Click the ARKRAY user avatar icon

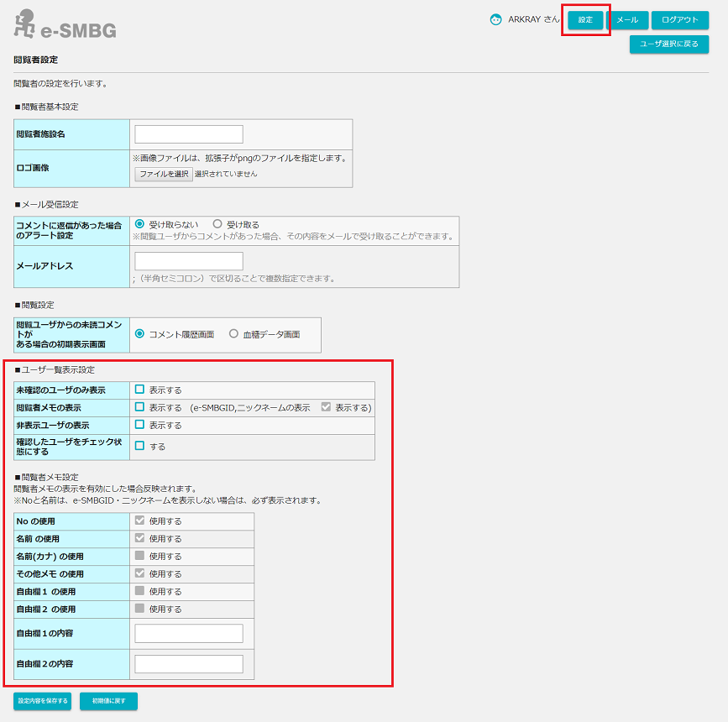pos(496,19)
